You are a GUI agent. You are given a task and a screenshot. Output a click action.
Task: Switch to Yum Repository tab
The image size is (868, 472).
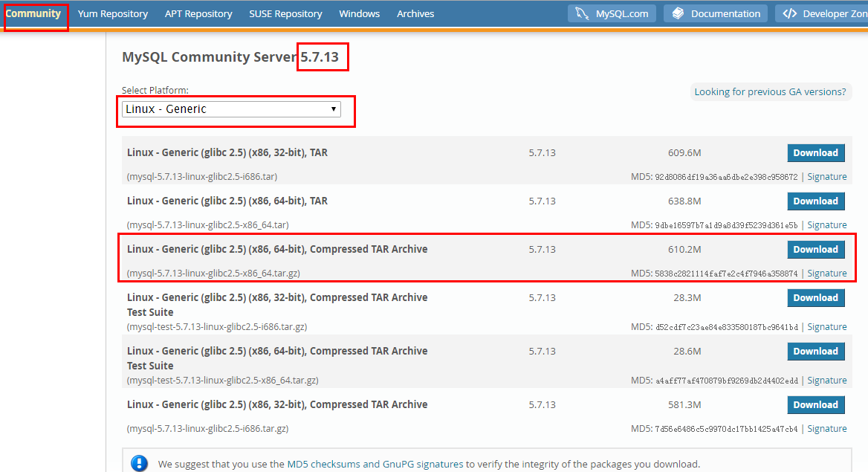(x=113, y=14)
